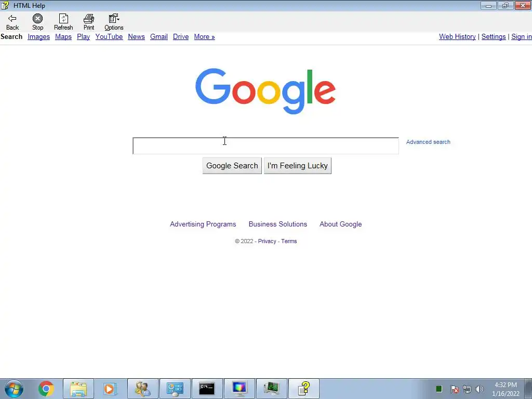Viewport: 532px width, 399px height.
Task: Switch to HTML Help taskbar icon
Action: tap(303, 389)
